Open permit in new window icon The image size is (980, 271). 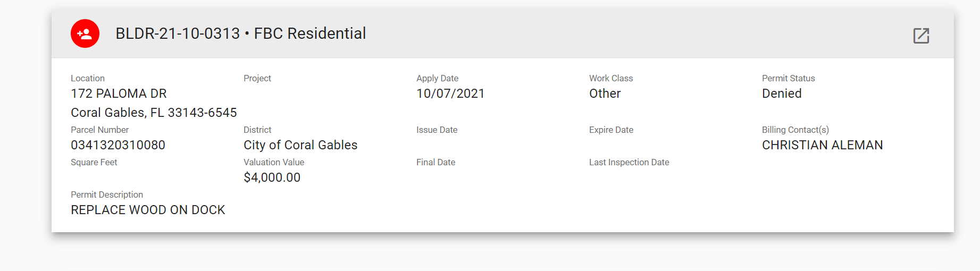[x=921, y=36]
